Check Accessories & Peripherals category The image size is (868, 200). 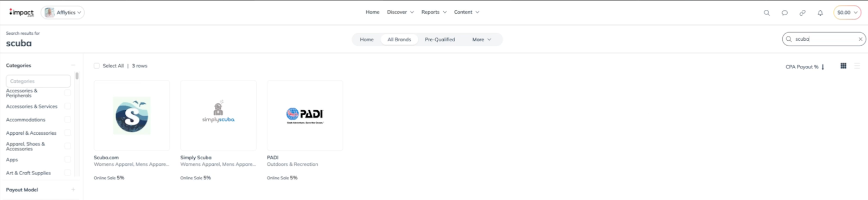(x=67, y=93)
